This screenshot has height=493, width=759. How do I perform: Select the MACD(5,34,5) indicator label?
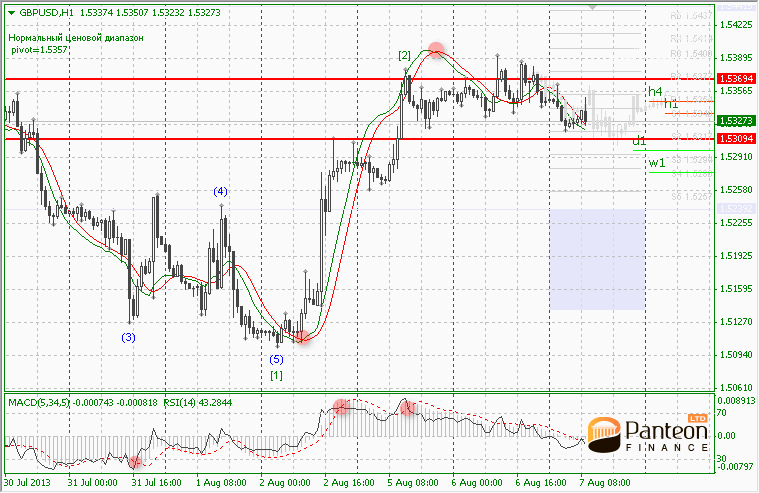click(40, 402)
